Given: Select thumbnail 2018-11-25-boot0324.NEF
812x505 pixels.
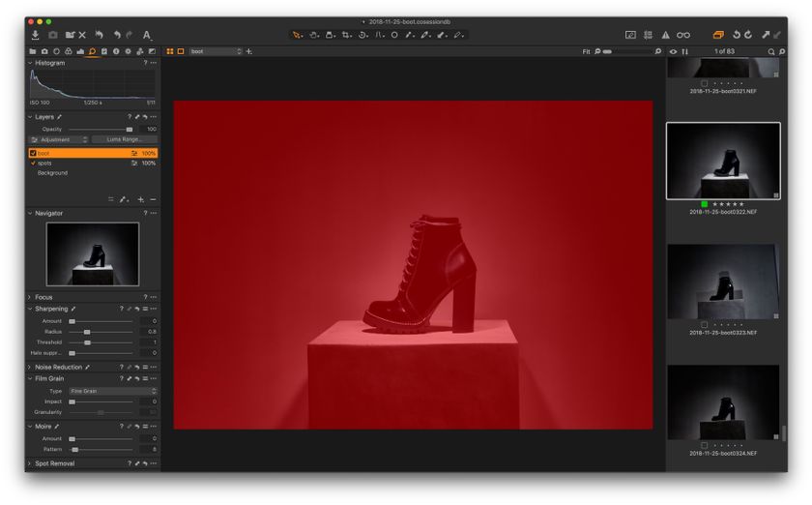Looking at the screenshot, I should [723, 402].
